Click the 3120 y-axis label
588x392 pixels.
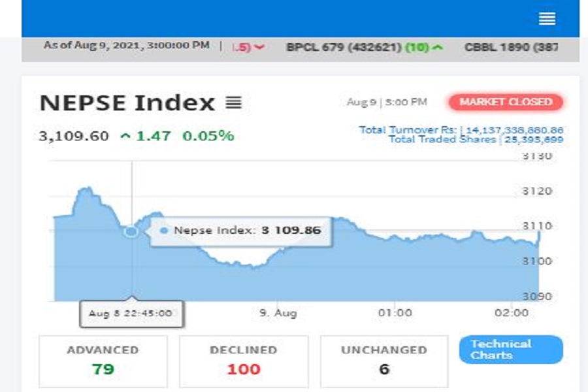click(537, 191)
